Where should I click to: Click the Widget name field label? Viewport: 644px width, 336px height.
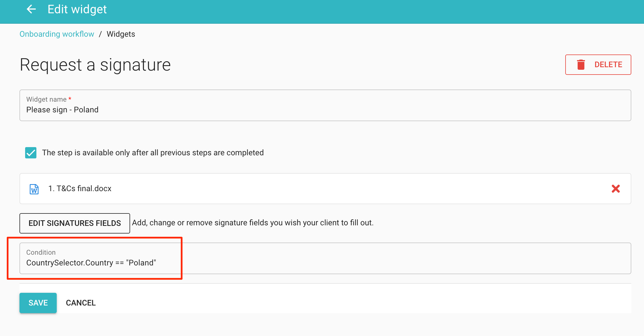point(46,99)
